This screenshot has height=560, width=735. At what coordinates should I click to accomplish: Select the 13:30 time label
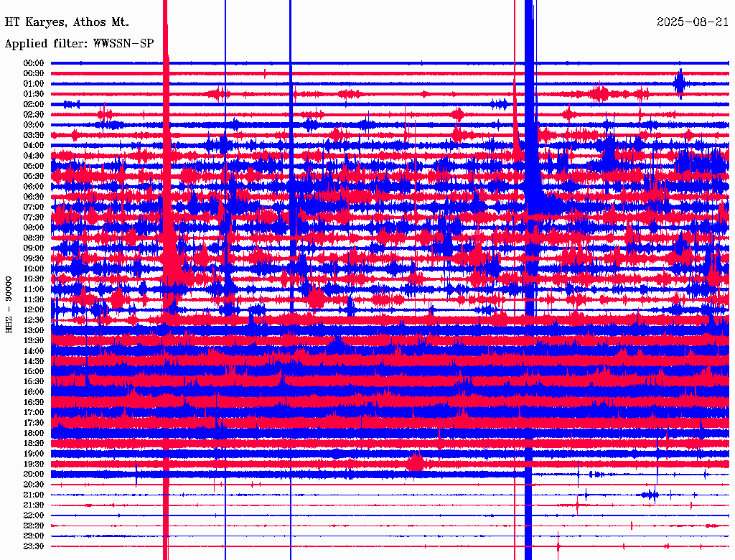pyautogui.click(x=34, y=341)
